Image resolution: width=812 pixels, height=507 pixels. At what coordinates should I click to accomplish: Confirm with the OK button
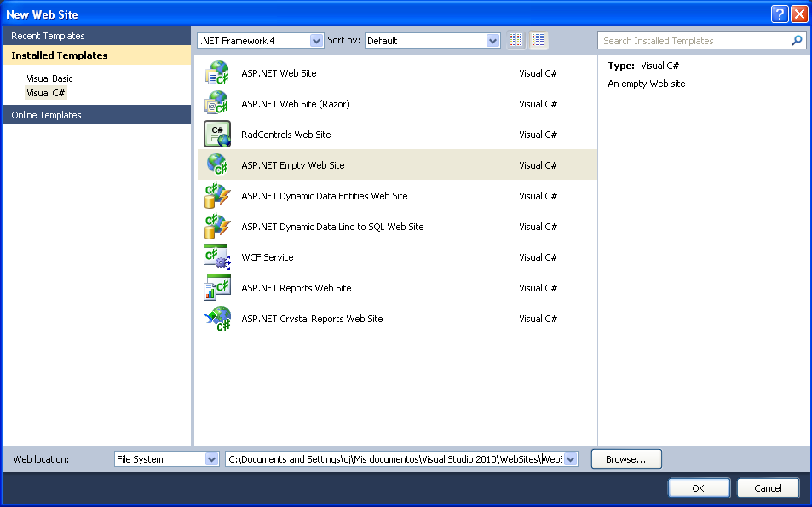(698, 487)
